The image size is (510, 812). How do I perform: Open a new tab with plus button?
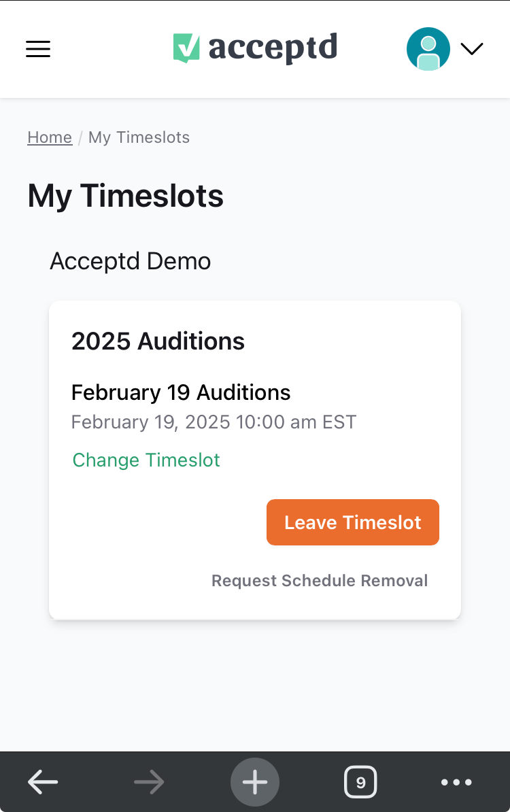(x=255, y=782)
